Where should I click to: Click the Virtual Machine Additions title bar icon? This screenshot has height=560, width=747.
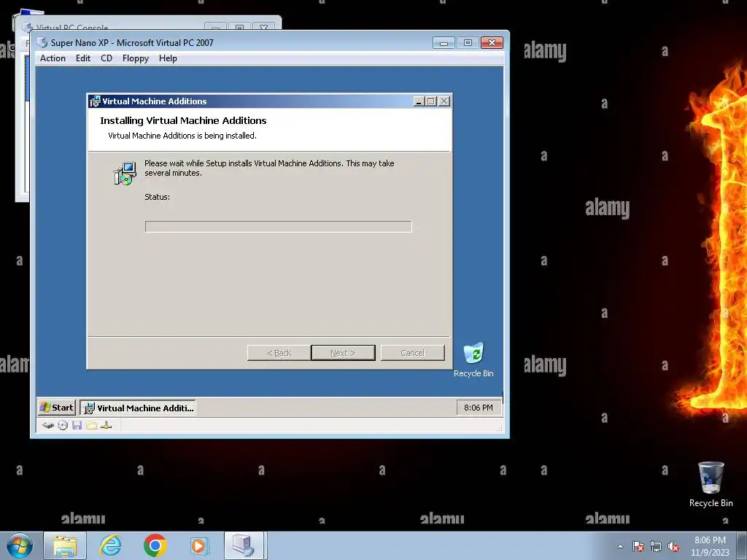click(95, 101)
